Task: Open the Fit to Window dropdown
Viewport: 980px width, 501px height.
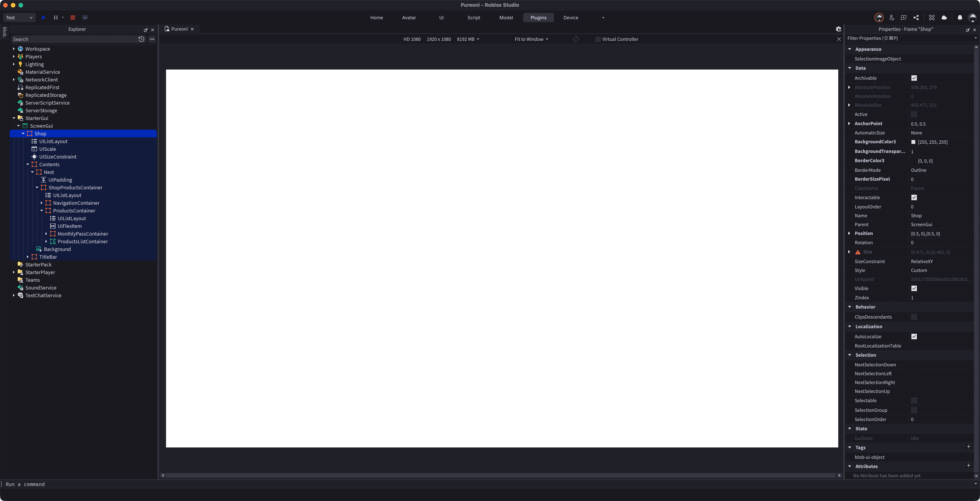Action: coord(531,39)
